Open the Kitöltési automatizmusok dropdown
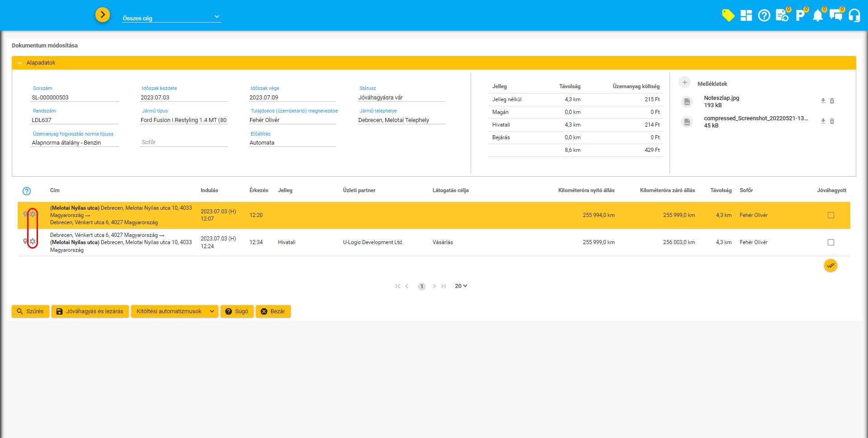This screenshot has width=868, height=438. [175, 311]
